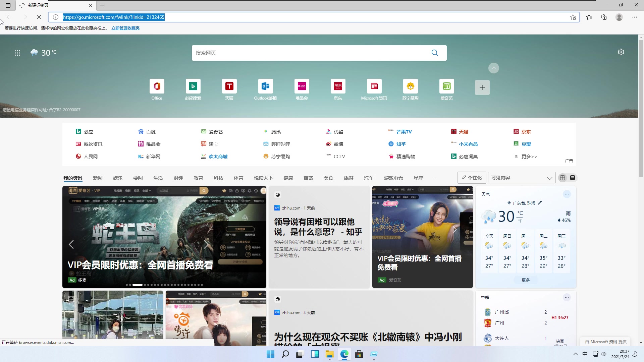
Task: Open File Explorer from the taskbar
Action: click(x=329, y=354)
